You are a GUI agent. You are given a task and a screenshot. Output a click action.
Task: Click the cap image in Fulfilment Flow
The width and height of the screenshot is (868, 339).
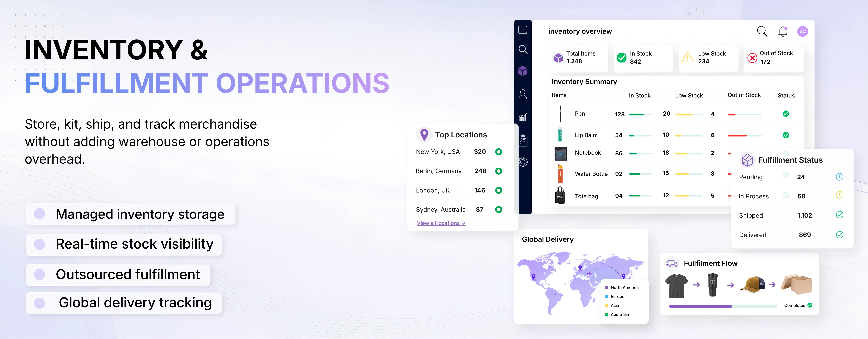(x=752, y=284)
